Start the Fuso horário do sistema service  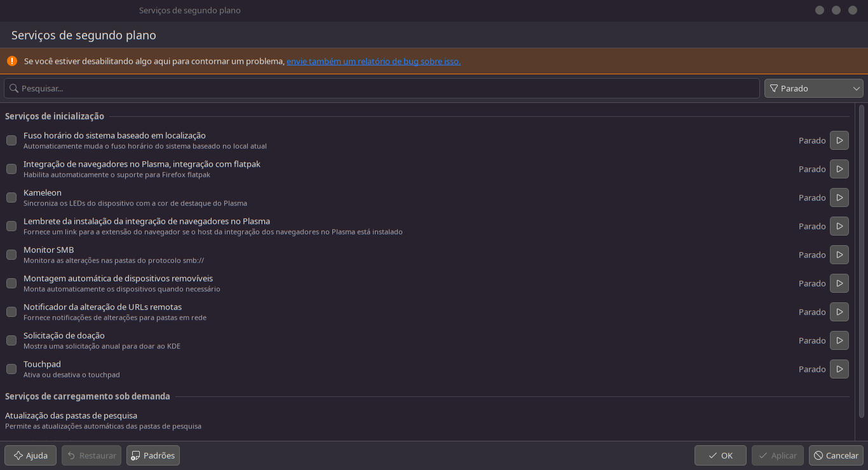pos(839,140)
